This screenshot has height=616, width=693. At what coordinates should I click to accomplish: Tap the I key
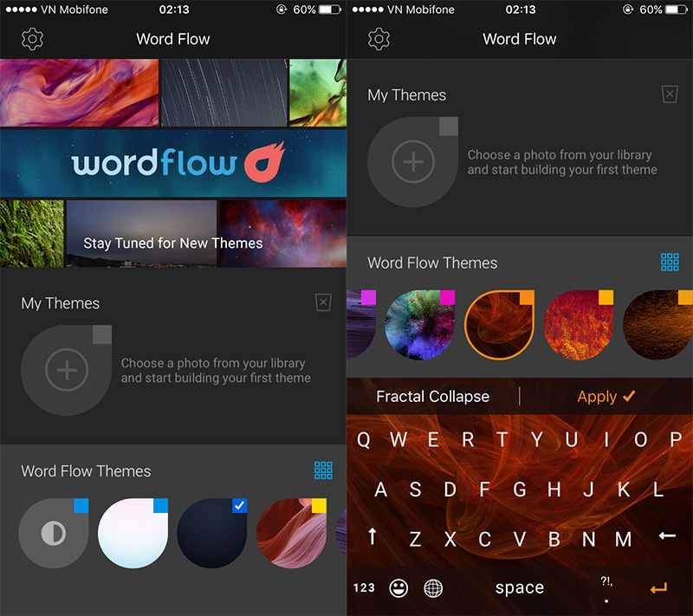coord(606,439)
